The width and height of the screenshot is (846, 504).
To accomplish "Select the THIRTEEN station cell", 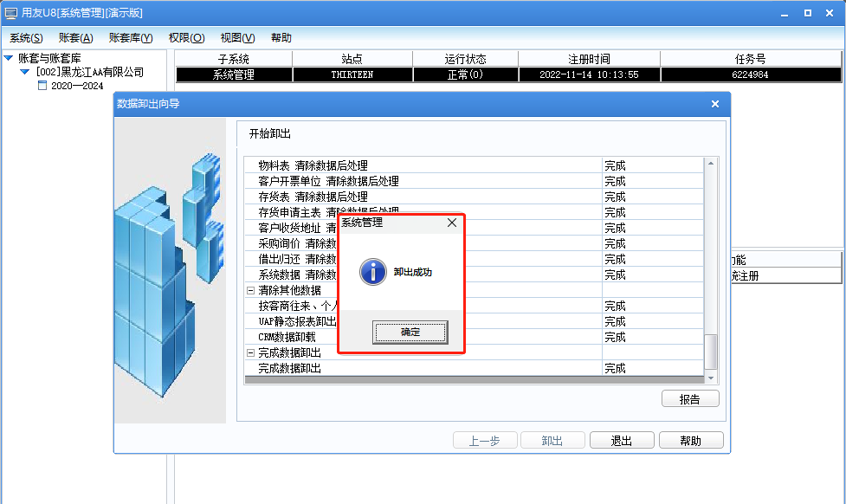I will click(x=352, y=74).
